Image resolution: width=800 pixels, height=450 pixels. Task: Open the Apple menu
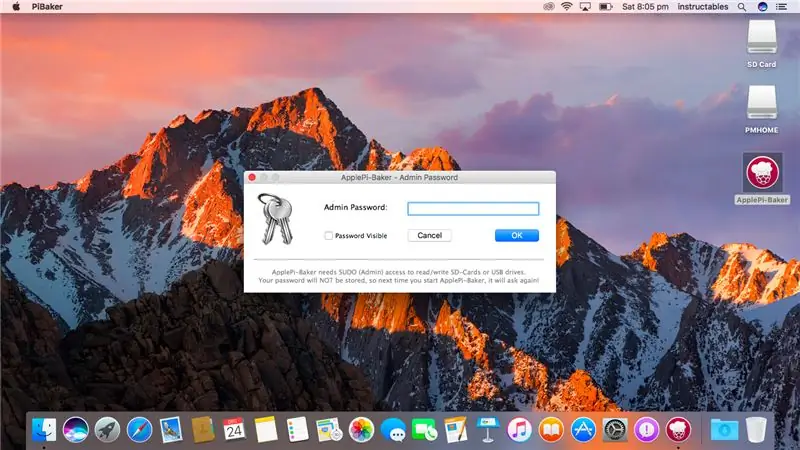(x=16, y=7)
